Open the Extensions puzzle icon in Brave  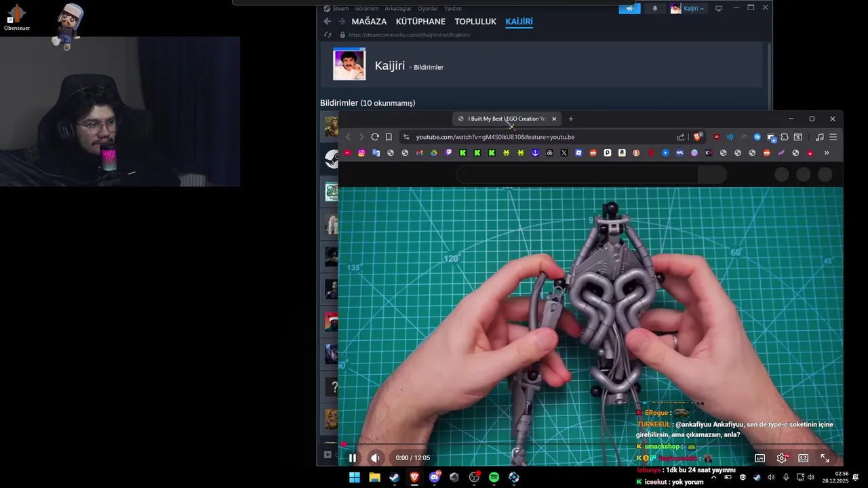coord(785,137)
